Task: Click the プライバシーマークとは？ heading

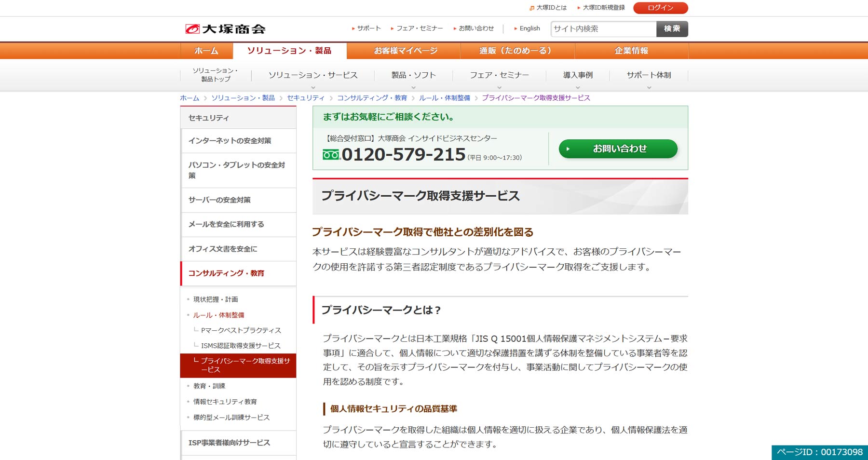Action: click(x=381, y=310)
